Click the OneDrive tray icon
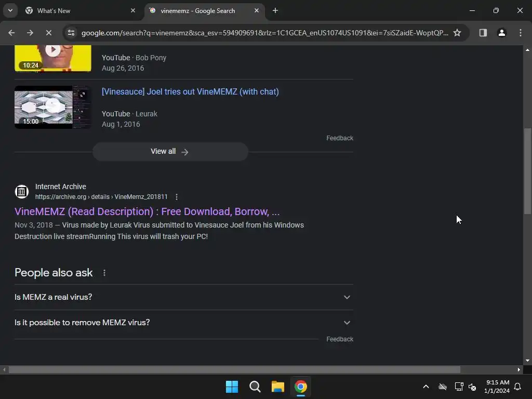532x399 pixels. [443, 387]
